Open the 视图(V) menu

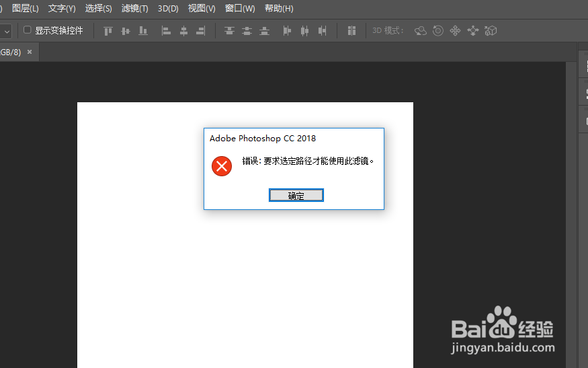click(x=202, y=8)
